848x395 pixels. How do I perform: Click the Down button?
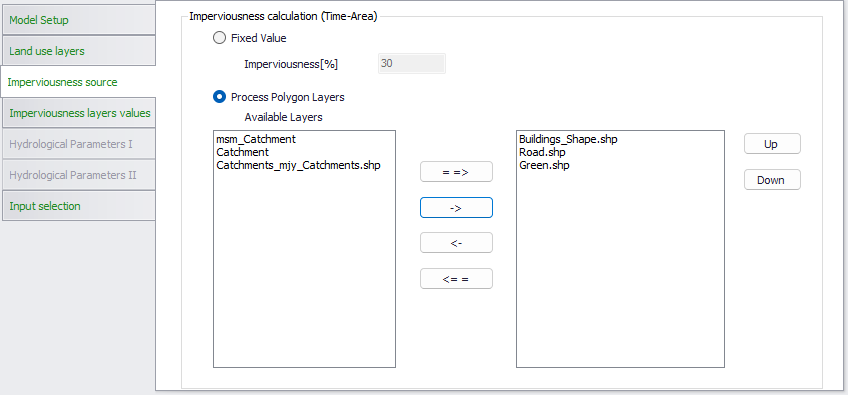point(772,180)
